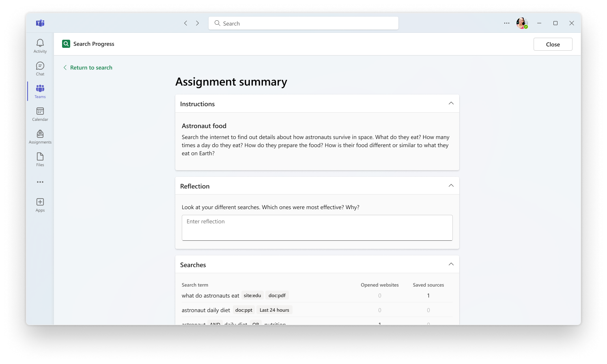Screen dimensions: 607x364
Task: Click the Last 24 hours filter tag
Action: pos(274,310)
